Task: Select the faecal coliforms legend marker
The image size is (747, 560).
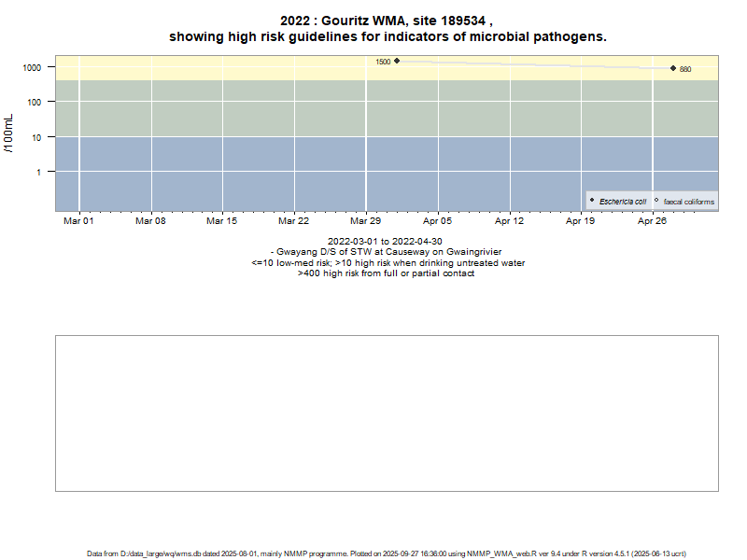Action: (656, 201)
